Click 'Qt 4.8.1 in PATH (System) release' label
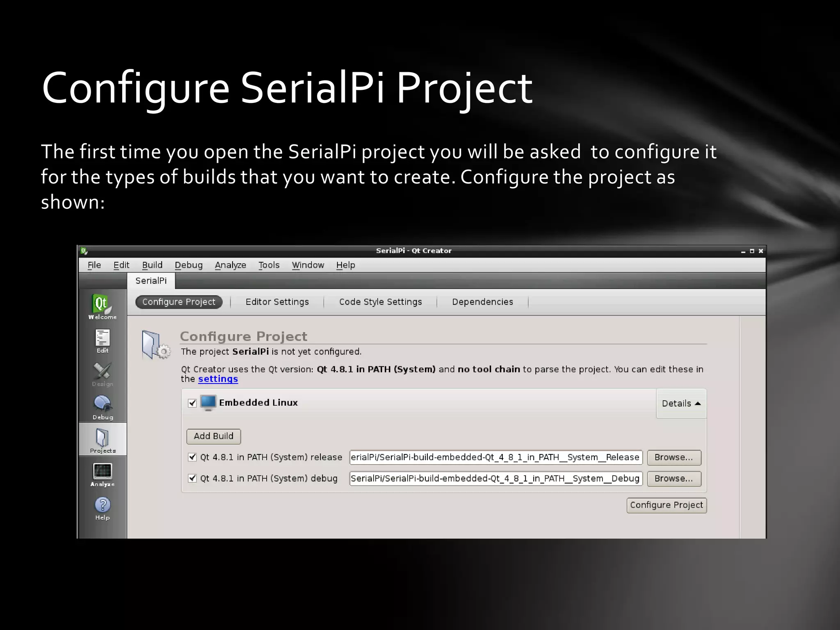The width and height of the screenshot is (840, 630). [x=271, y=457]
